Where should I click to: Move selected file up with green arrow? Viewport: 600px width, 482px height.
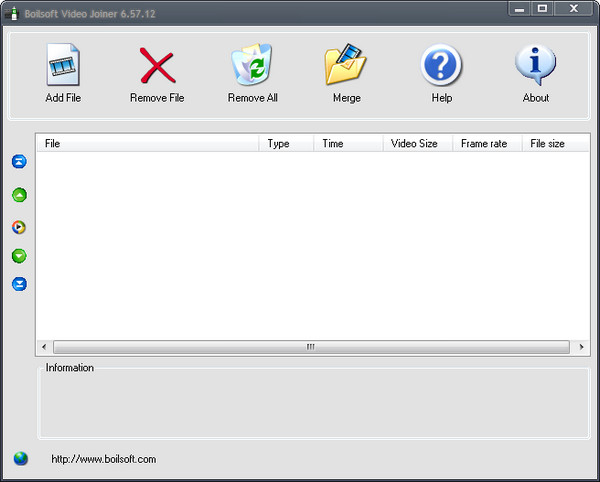pyautogui.click(x=19, y=195)
